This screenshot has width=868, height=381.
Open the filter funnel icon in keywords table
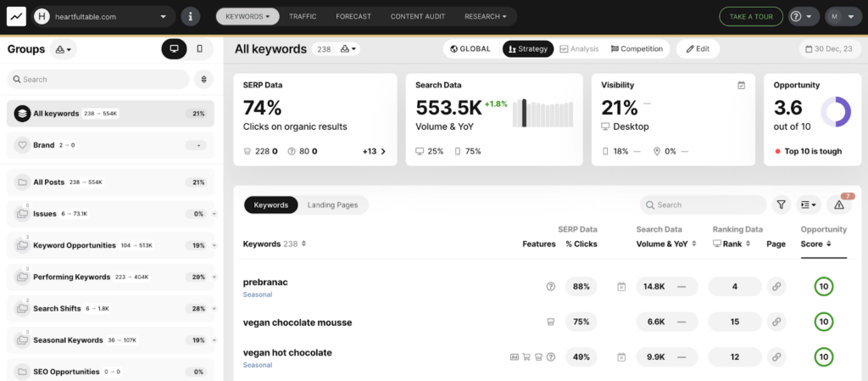click(781, 205)
